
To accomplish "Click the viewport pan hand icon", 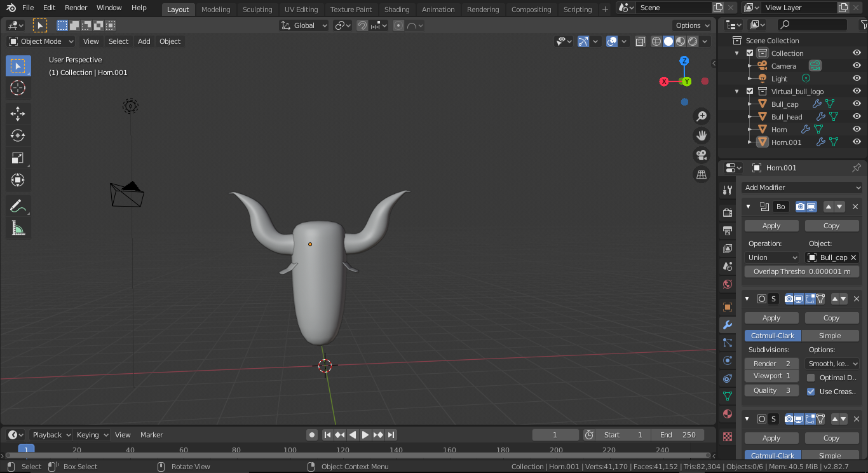I will [702, 135].
